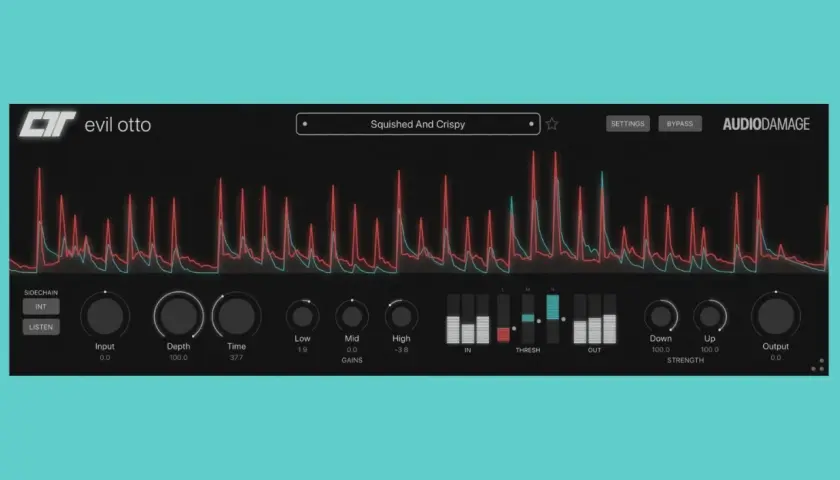Click the THRESH label

528,350
